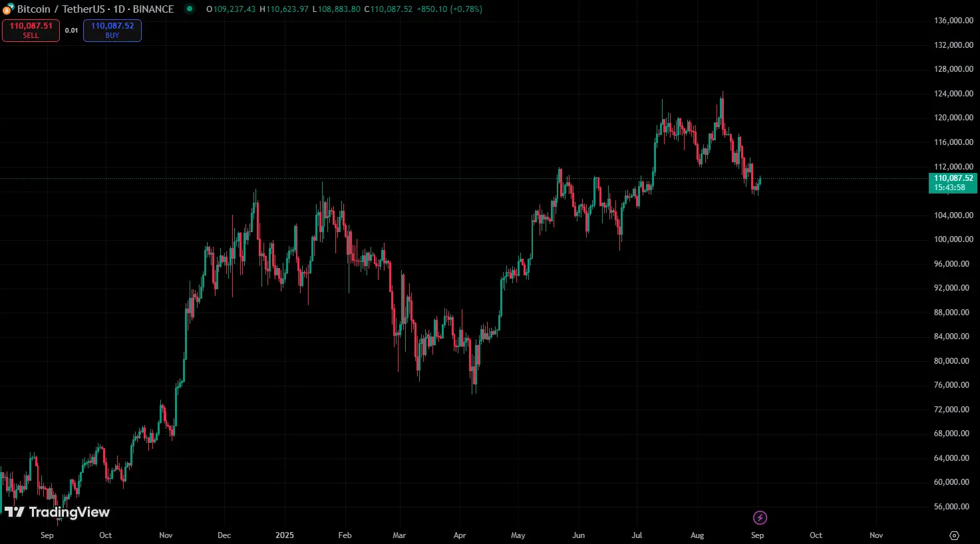Open the purple lightning event marker
This screenshot has width=980, height=544.
pos(760,517)
